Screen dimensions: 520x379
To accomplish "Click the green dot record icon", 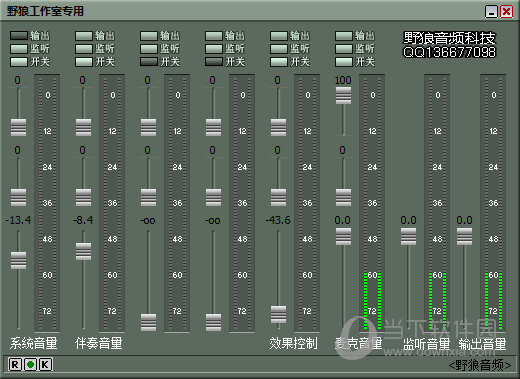I will pos(30,364).
